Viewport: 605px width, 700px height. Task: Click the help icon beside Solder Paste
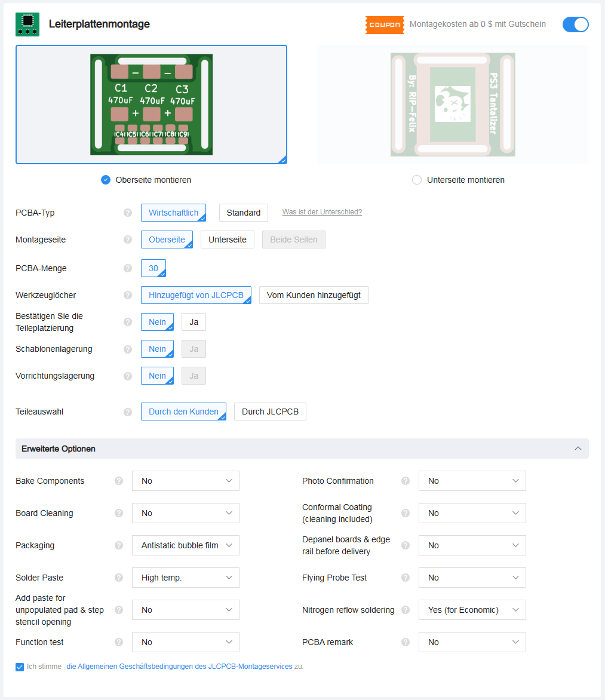(119, 578)
